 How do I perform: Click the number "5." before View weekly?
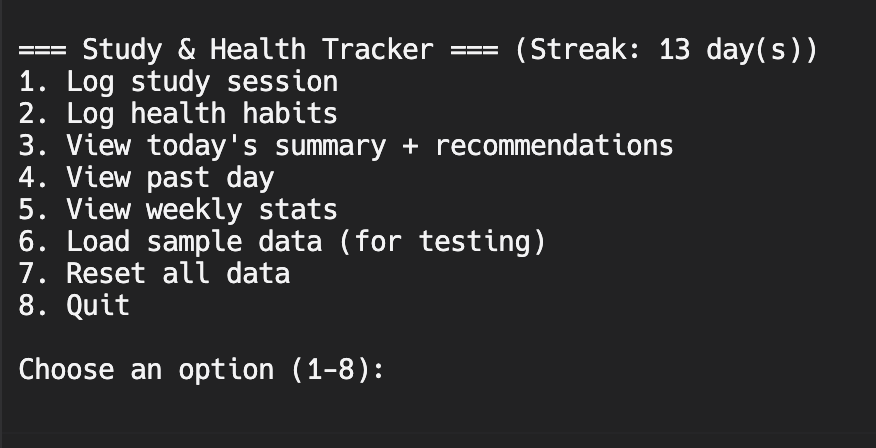35,210
